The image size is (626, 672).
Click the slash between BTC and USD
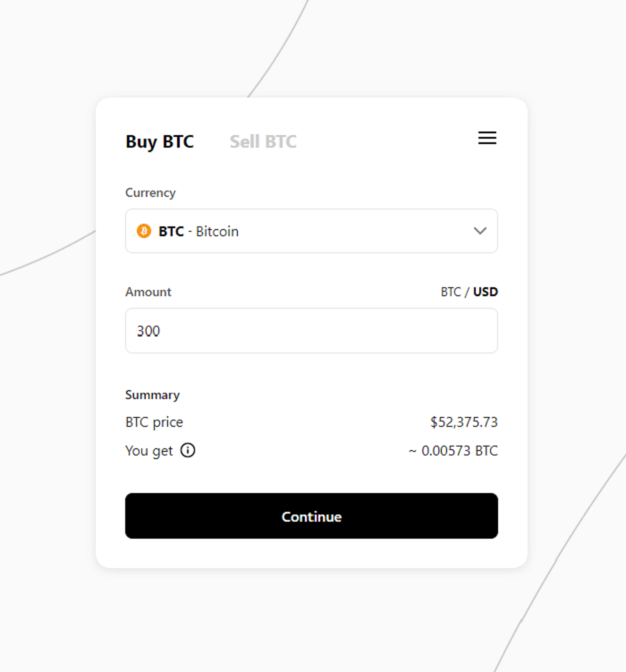467,293
